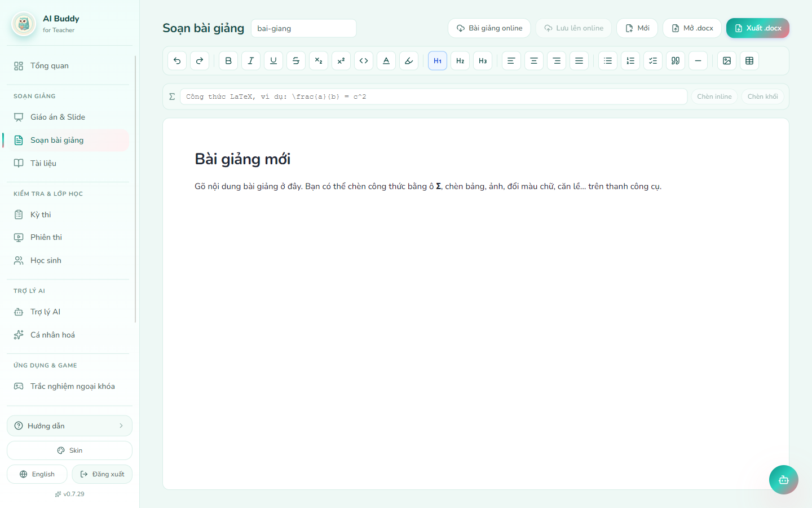
Task: Apply superscript formatting
Action: tap(341, 61)
